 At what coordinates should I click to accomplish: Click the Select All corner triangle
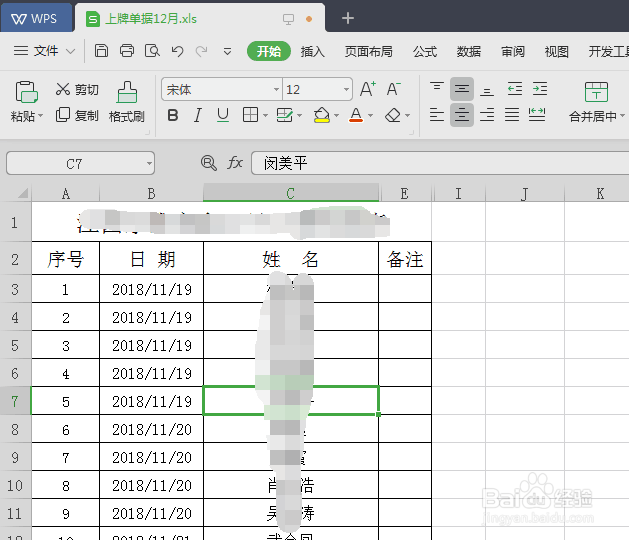(23, 193)
